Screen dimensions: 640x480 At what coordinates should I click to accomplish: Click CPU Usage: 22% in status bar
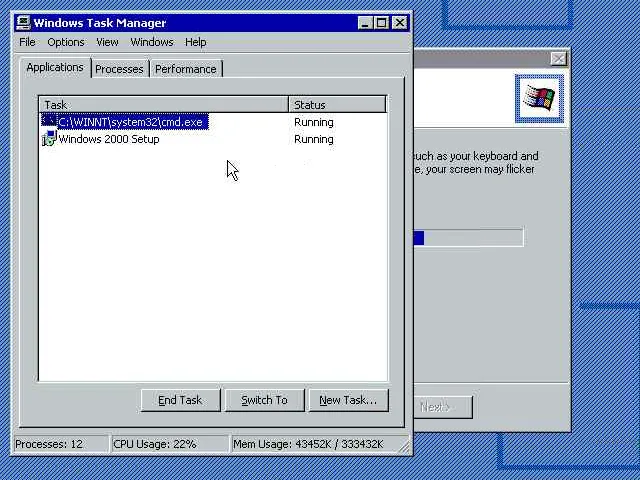[170, 444]
